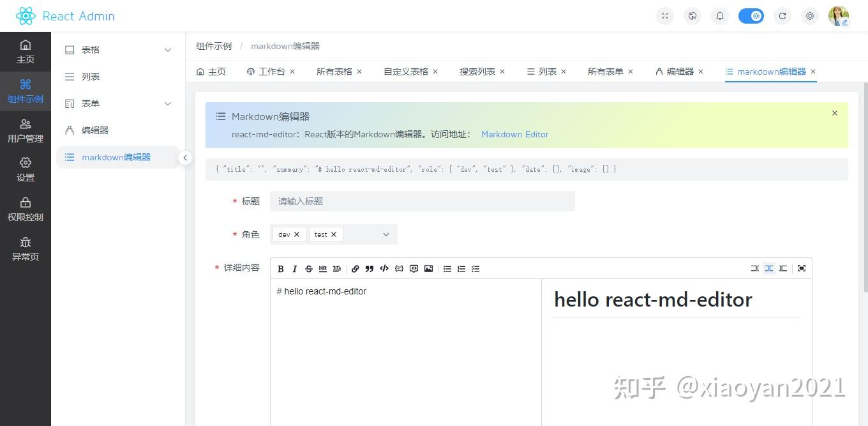
Task: Insert an unordered list in the editor
Action: pyautogui.click(x=447, y=268)
